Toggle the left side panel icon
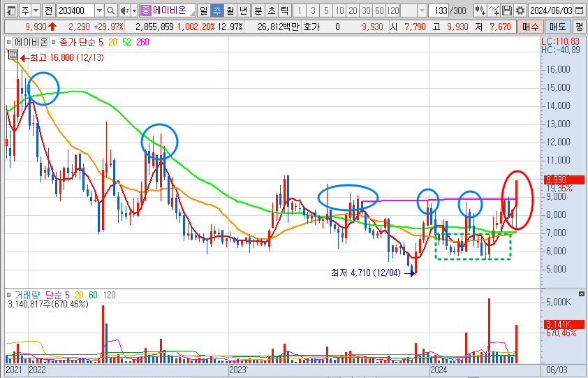This screenshot has height=378, width=588. click(12, 10)
